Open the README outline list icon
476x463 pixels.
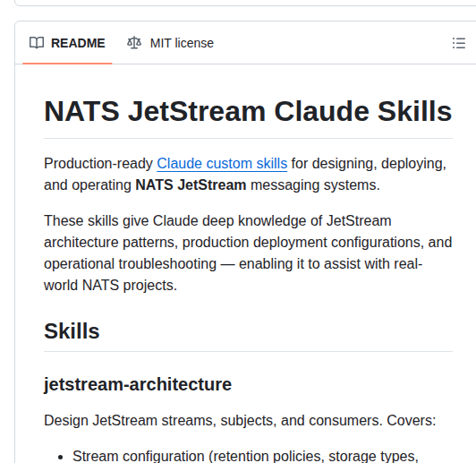pyautogui.click(x=459, y=43)
